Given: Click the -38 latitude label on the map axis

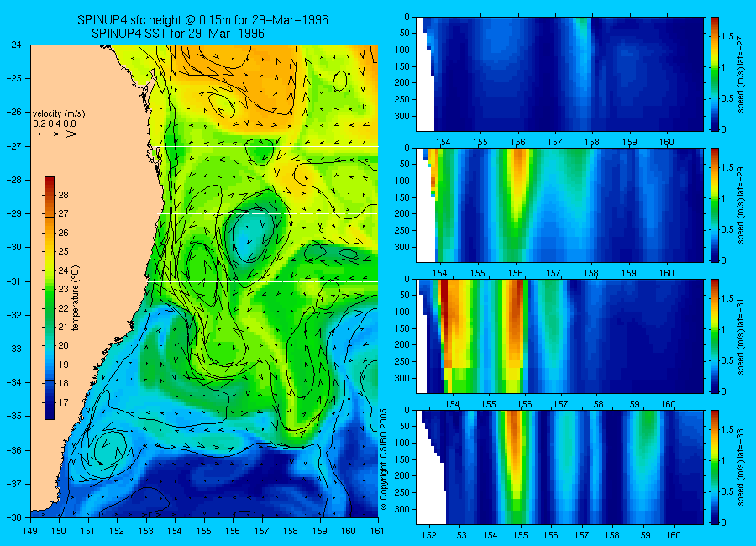Looking at the screenshot, I should click(13, 517).
